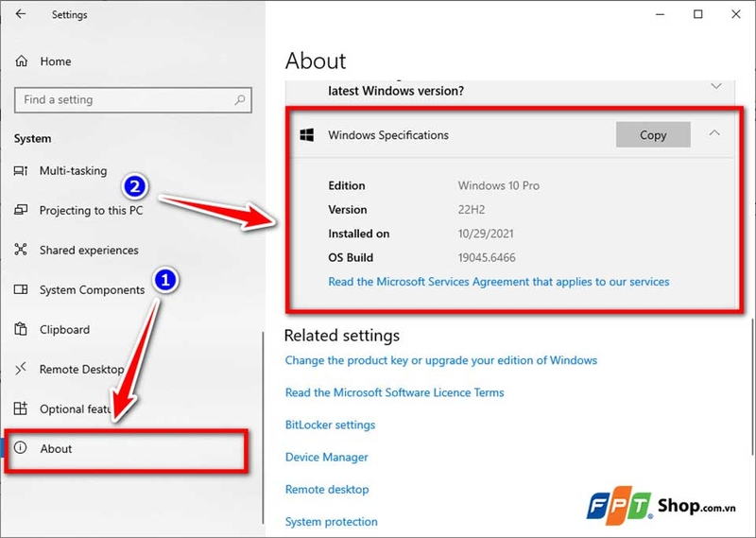Open the Microsoft Services Agreement link
The image size is (756, 538).
pos(499,282)
